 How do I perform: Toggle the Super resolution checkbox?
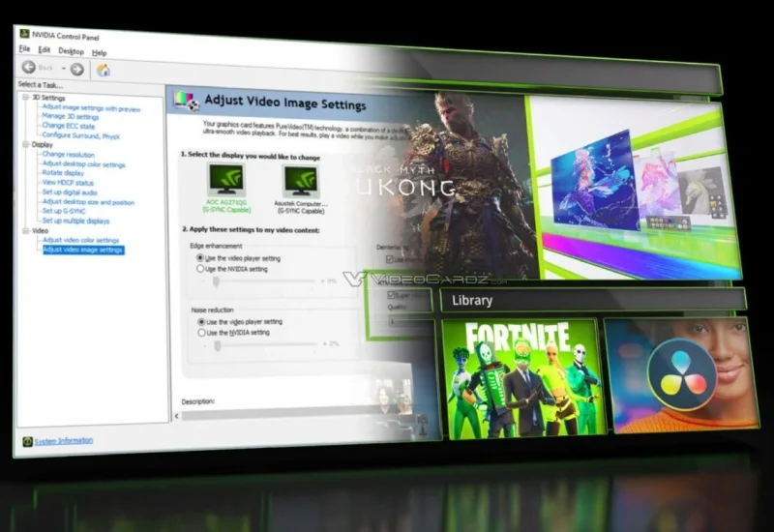(391, 295)
